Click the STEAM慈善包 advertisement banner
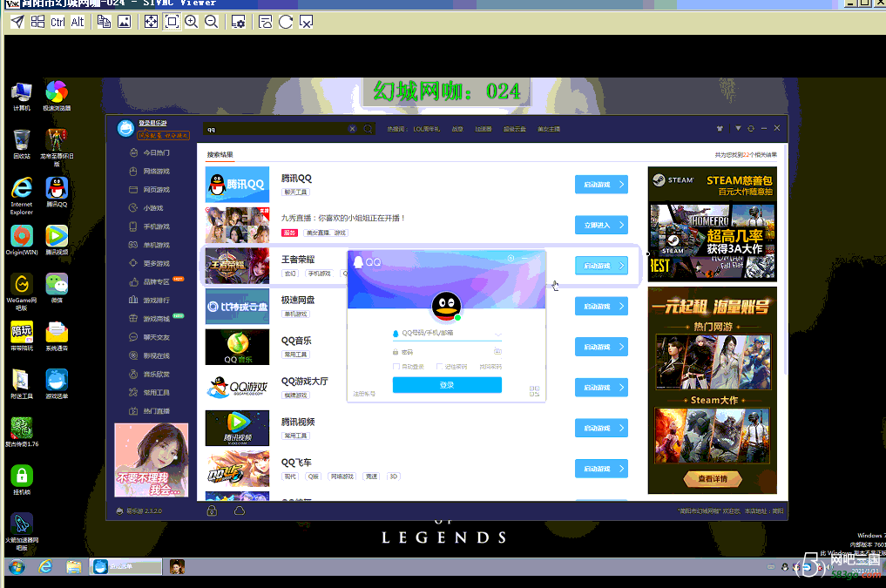 pyautogui.click(x=712, y=224)
